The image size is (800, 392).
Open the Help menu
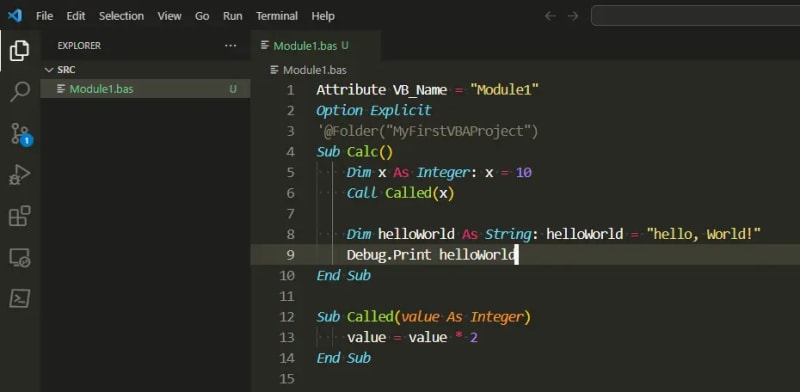pyautogui.click(x=323, y=16)
